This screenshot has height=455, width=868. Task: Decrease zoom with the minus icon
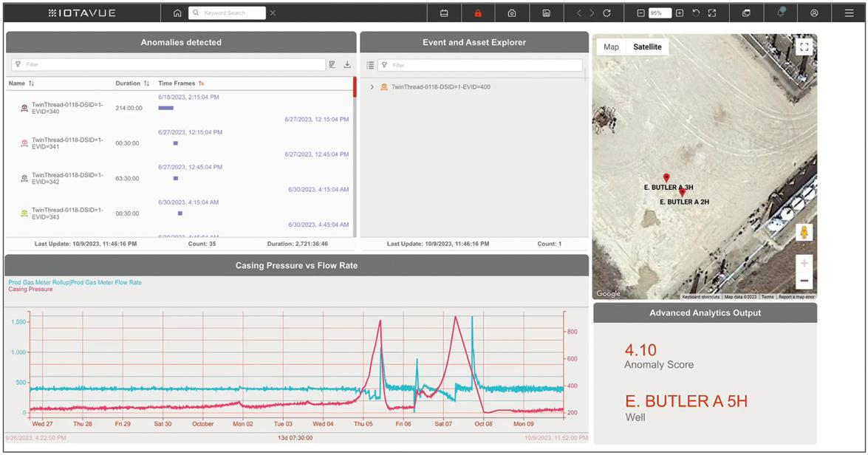click(640, 13)
